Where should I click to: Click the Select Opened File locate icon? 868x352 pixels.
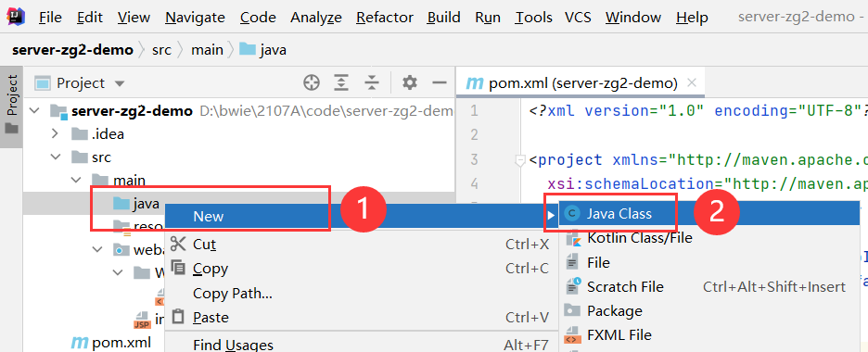312,82
